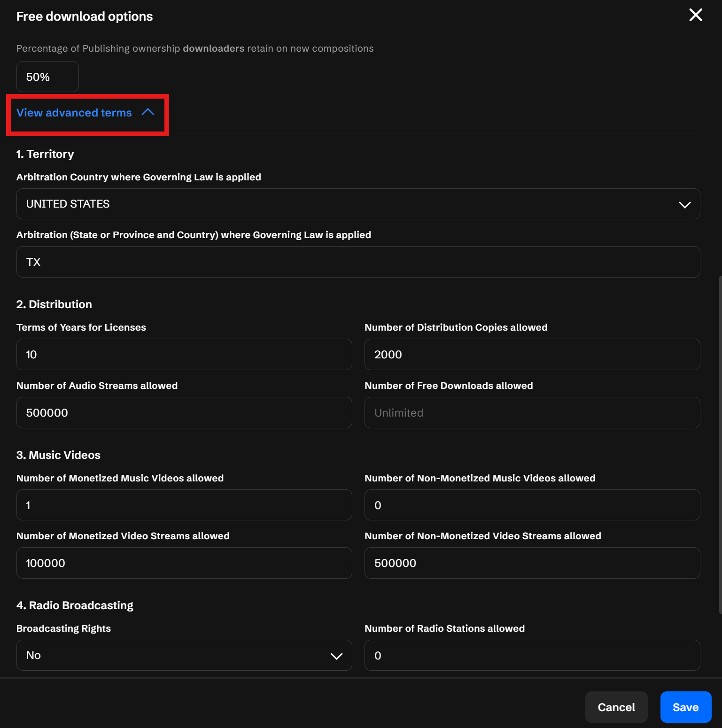The height and width of the screenshot is (728, 722).
Task: Click the Arbitration State or Province field
Action: click(358, 262)
